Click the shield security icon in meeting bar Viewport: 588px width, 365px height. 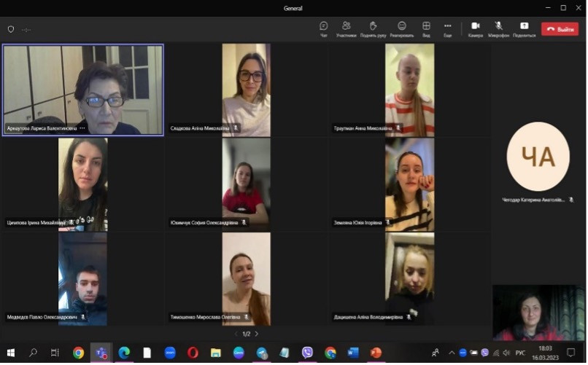tap(11, 29)
